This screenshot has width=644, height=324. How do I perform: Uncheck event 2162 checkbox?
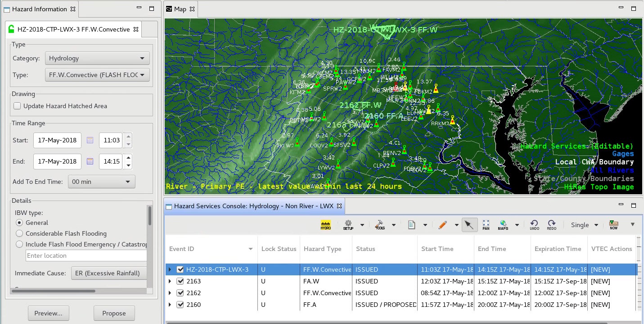[180, 293]
